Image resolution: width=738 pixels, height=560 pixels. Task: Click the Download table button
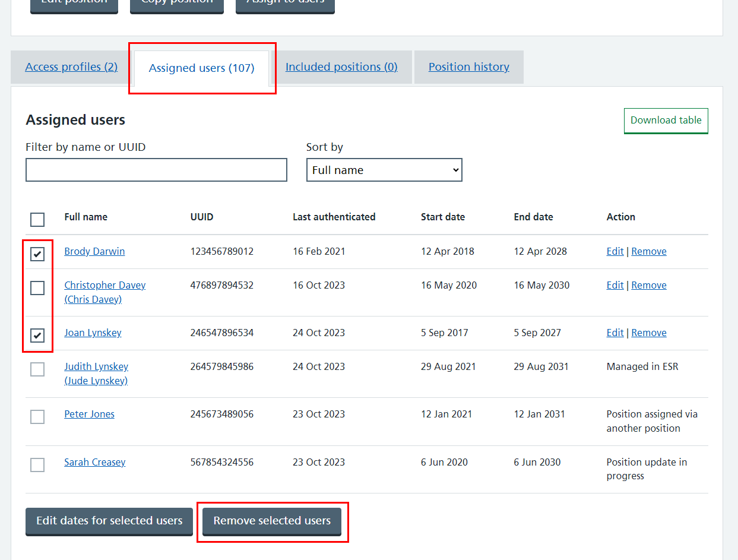pos(666,121)
